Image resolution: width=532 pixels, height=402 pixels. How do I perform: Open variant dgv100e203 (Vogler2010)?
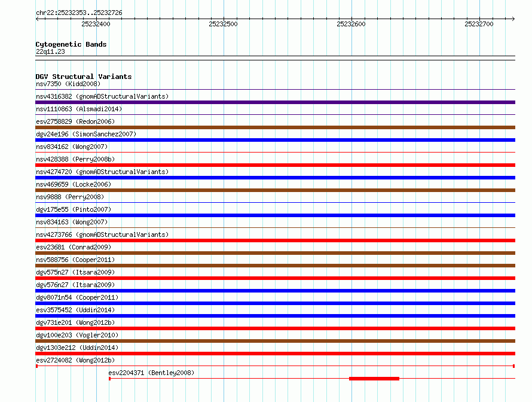pyautogui.click(x=77, y=335)
